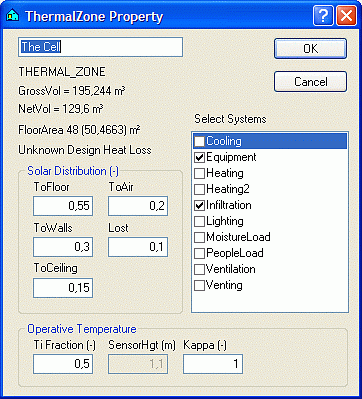Uncheck the Equipment system checkbox

point(199,157)
